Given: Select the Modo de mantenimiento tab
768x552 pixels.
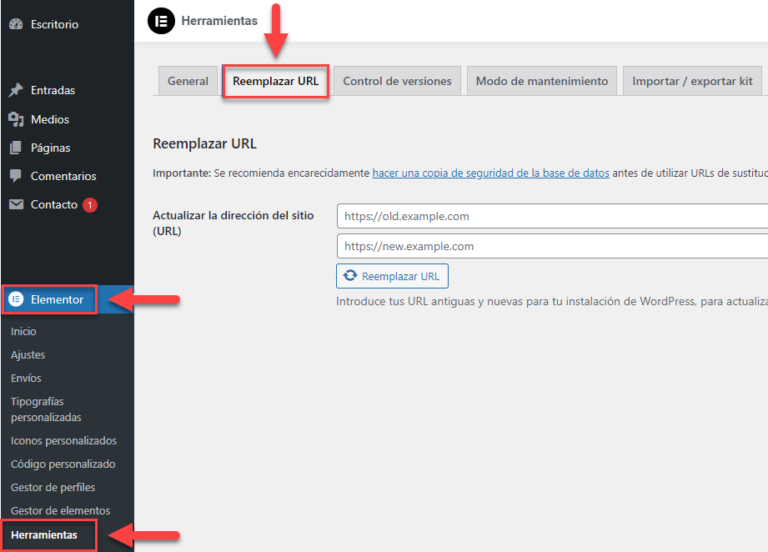Looking at the screenshot, I should pyautogui.click(x=542, y=81).
